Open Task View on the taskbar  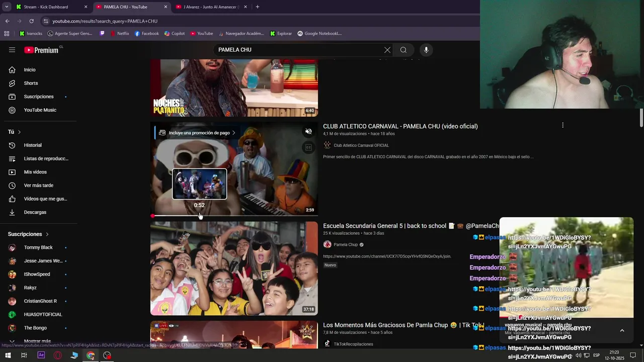(24, 355)
